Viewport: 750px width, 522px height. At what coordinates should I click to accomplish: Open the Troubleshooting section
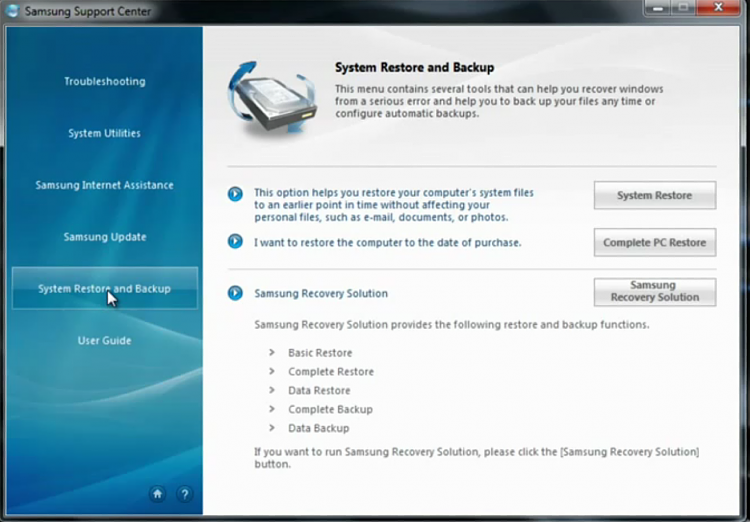(x=105, y=81)
